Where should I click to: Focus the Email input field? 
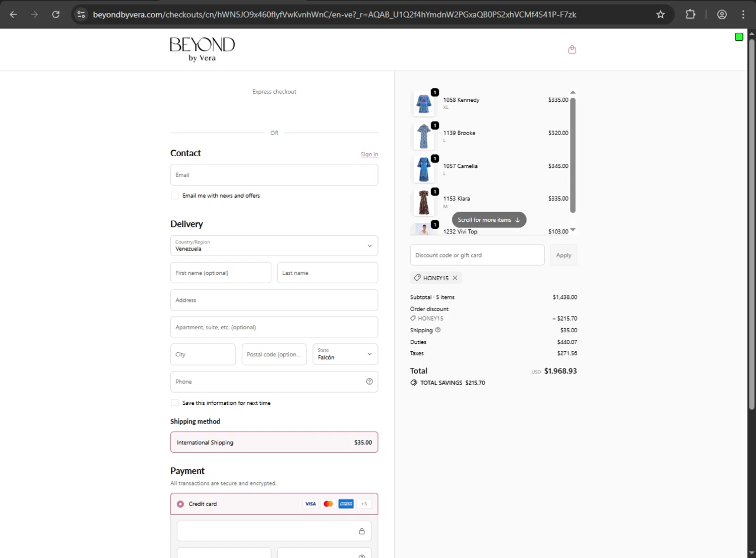274,175
